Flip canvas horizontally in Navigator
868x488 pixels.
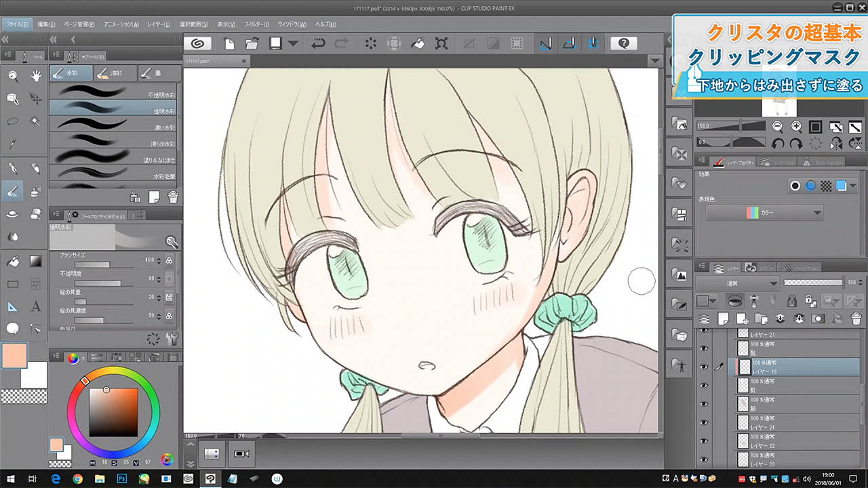coord(836,143)
